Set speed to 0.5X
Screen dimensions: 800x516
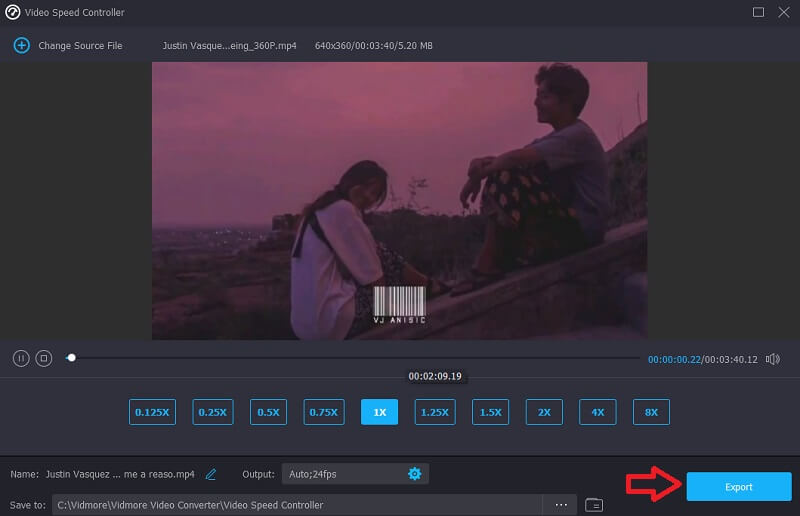268,412
